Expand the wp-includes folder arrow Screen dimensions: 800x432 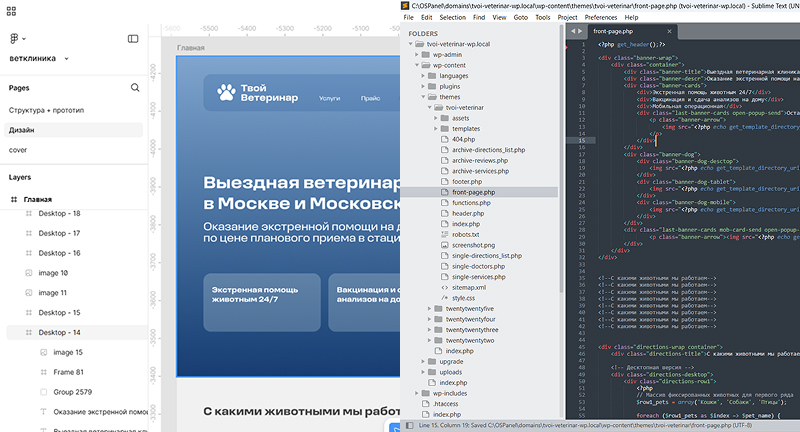(418, 394)
